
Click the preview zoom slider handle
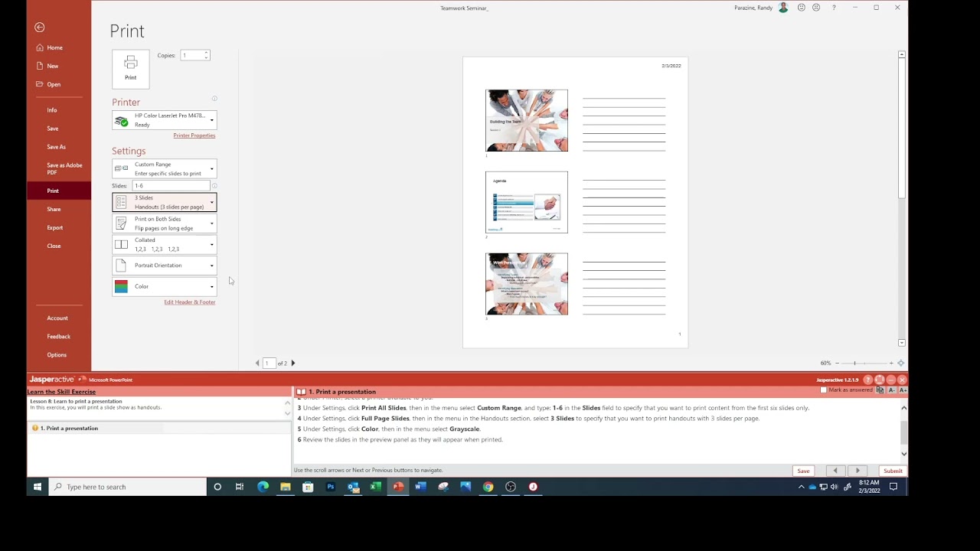pyautogui.click(x=854, y=364)
